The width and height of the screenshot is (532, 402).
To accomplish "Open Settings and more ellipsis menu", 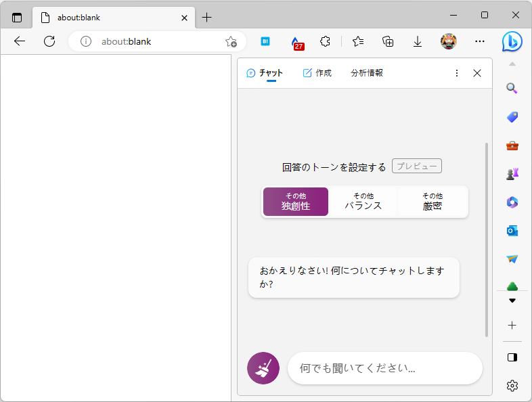I will point(480,41).
